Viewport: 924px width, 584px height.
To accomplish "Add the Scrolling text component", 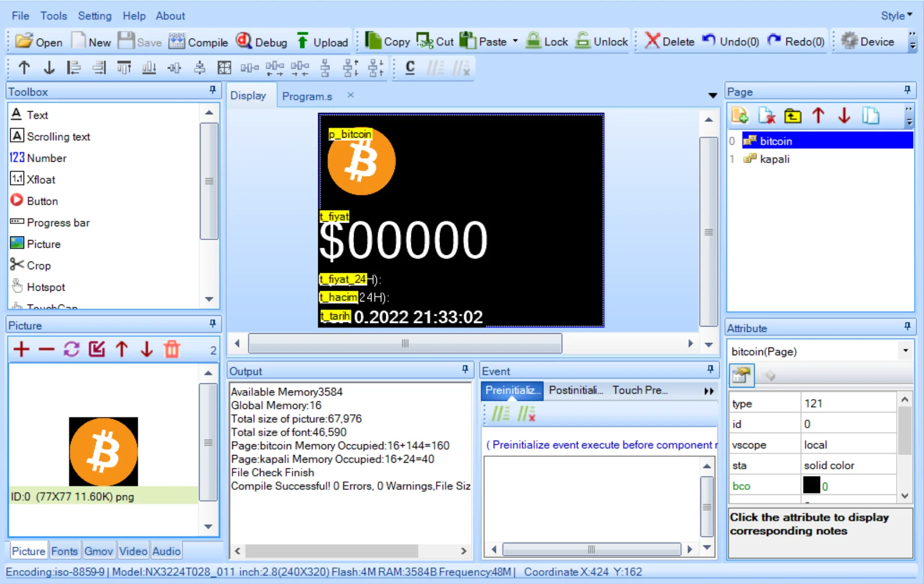I will click(50, 136).
